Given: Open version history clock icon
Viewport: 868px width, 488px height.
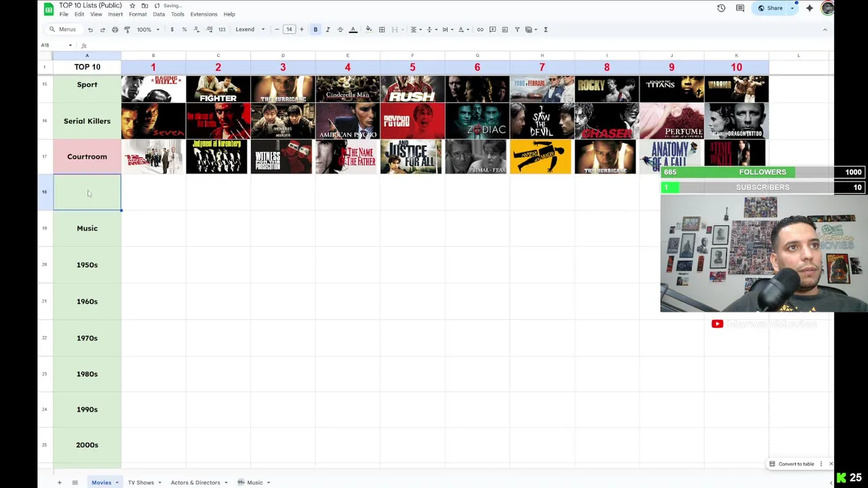Looking at the screenshot, I should point(721,8).
